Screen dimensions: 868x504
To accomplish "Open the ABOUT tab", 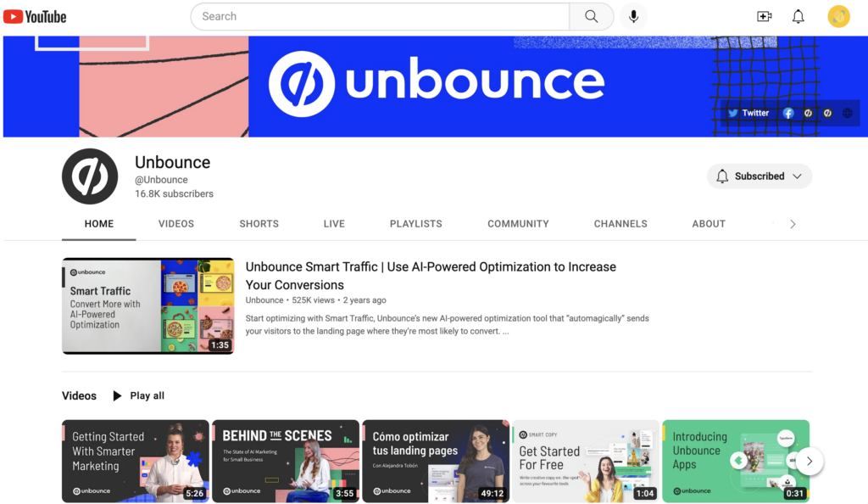I will 709,224.
